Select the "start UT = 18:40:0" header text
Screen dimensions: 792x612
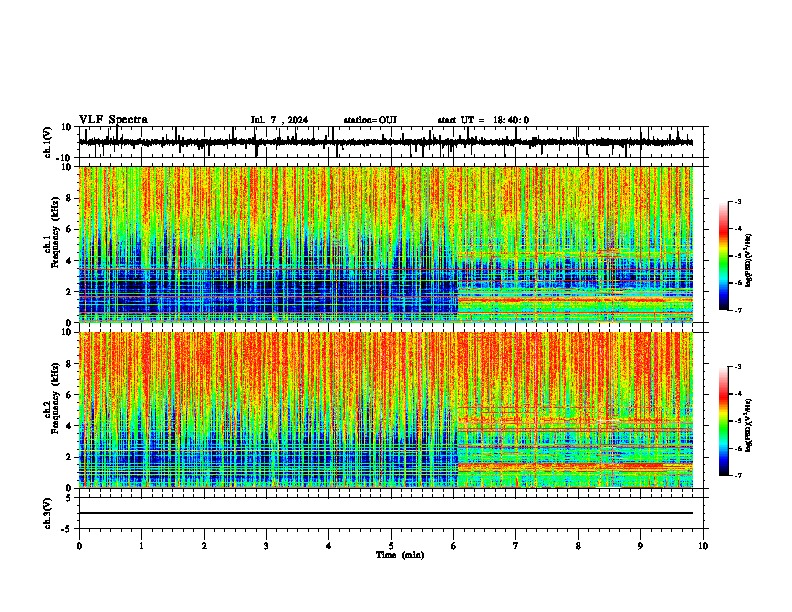click(483, 120)
